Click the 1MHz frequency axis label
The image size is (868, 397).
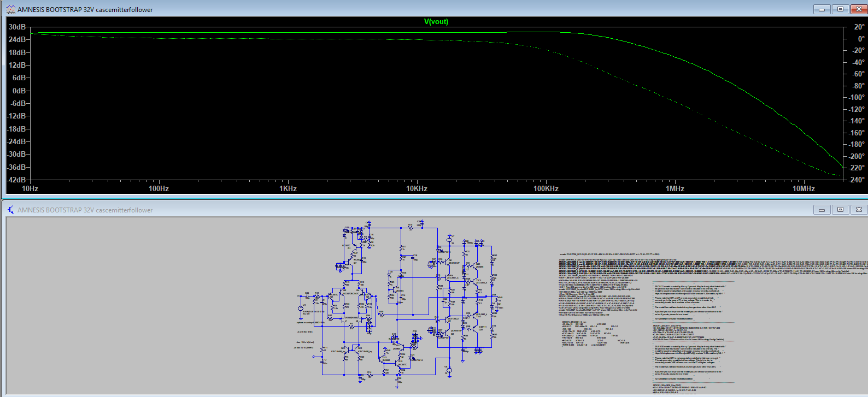[675, 188]
